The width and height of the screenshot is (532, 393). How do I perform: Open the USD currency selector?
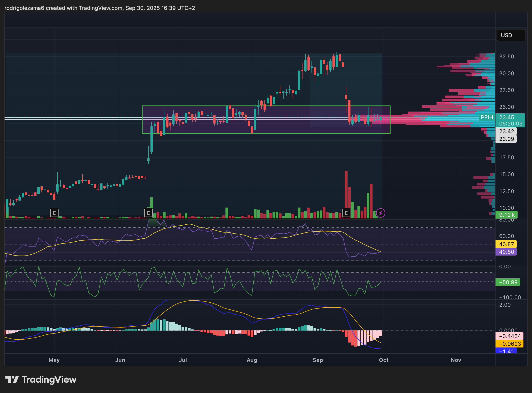[x=511, y=35]
